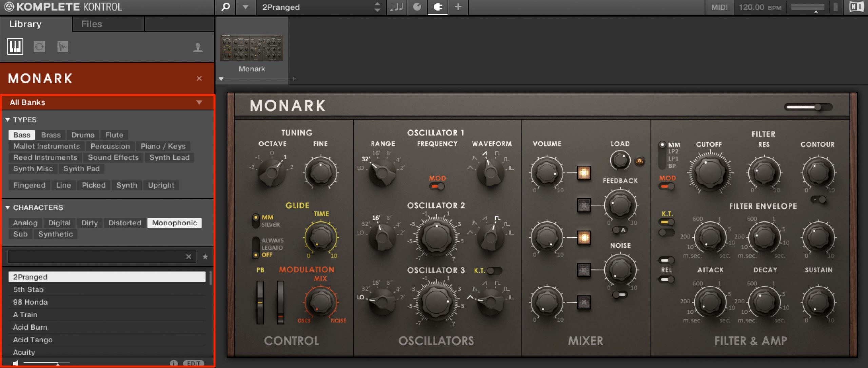868x368 pixels.
Task: Toggle the Noise color switch
Action: pyautogui.click(x=620, y=295)
